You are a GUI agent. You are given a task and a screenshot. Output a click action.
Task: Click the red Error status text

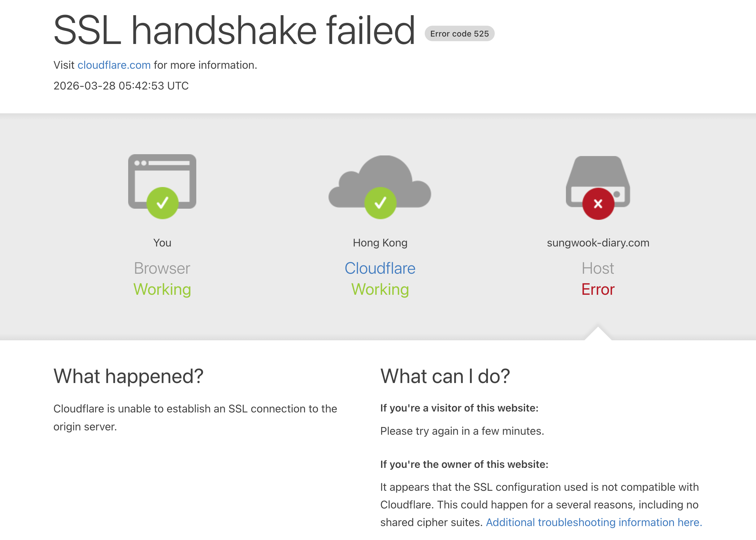coord(598,289)
